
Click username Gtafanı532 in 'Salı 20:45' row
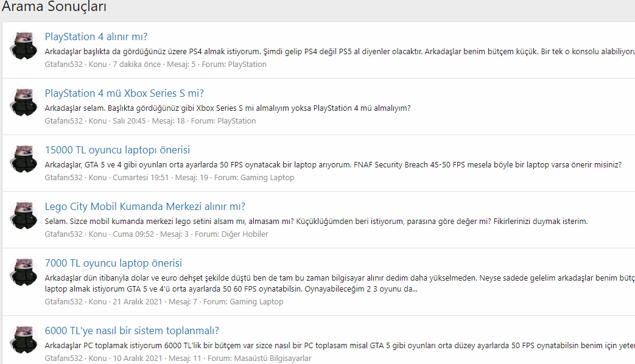point(63,121)
